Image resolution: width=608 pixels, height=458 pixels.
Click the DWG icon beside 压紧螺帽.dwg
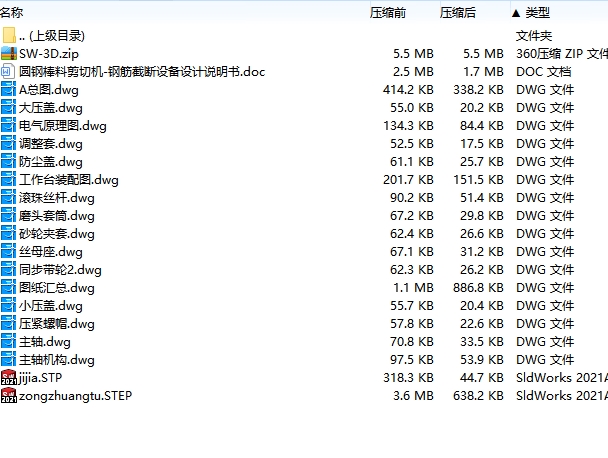[9, 323]
